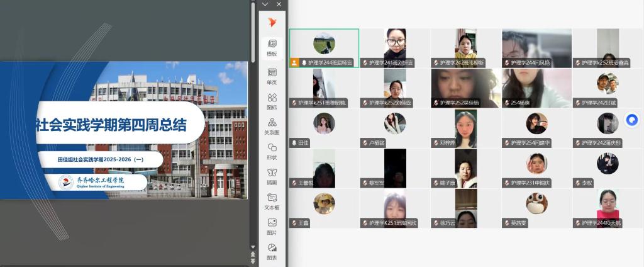Viewport: 644px width, 267px height.
Task: Open the 模板 (Templates) panel
Action: [x=272, y=47]
